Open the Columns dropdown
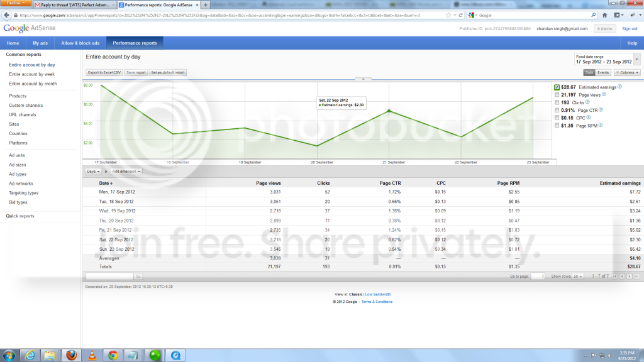This screenshot has width=644, height=362. point(627,73)
